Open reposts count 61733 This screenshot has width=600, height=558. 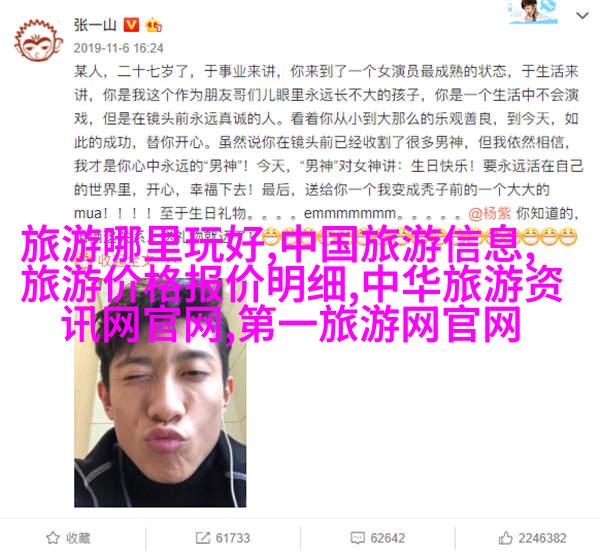[x=233, y=538]
